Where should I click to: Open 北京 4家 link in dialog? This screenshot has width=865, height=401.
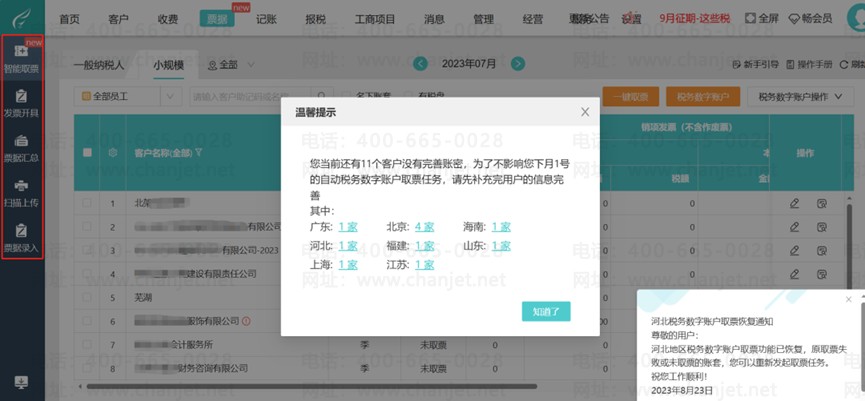(x=425, y=227)
